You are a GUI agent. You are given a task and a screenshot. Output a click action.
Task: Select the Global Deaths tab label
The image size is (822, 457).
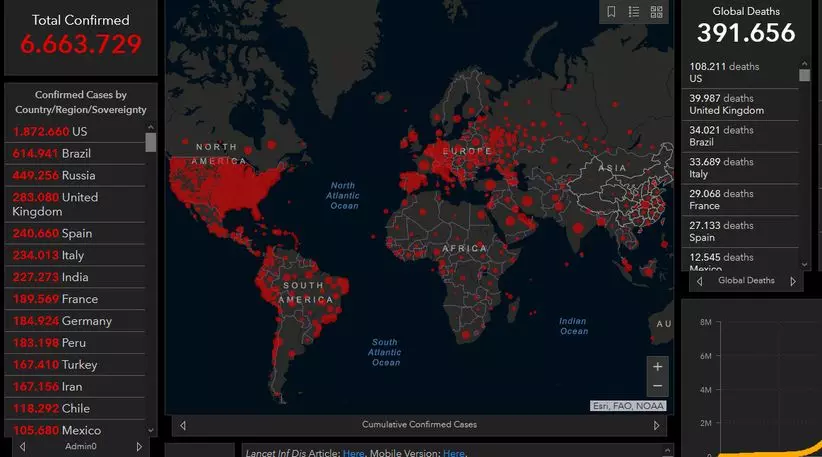[745, 281]
